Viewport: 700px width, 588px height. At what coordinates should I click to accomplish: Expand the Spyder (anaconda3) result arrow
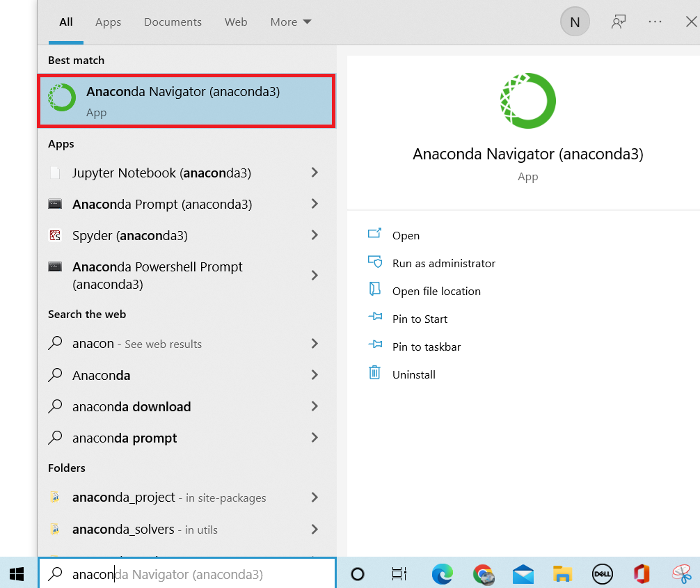point(315,235)
